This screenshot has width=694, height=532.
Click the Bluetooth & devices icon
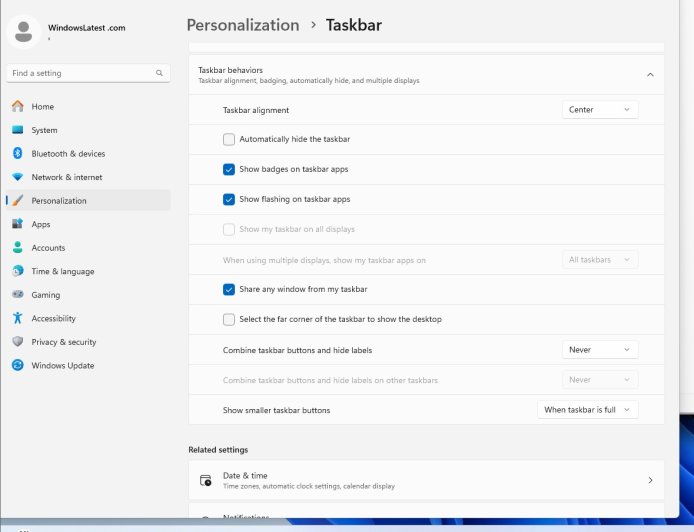(17, 153)
